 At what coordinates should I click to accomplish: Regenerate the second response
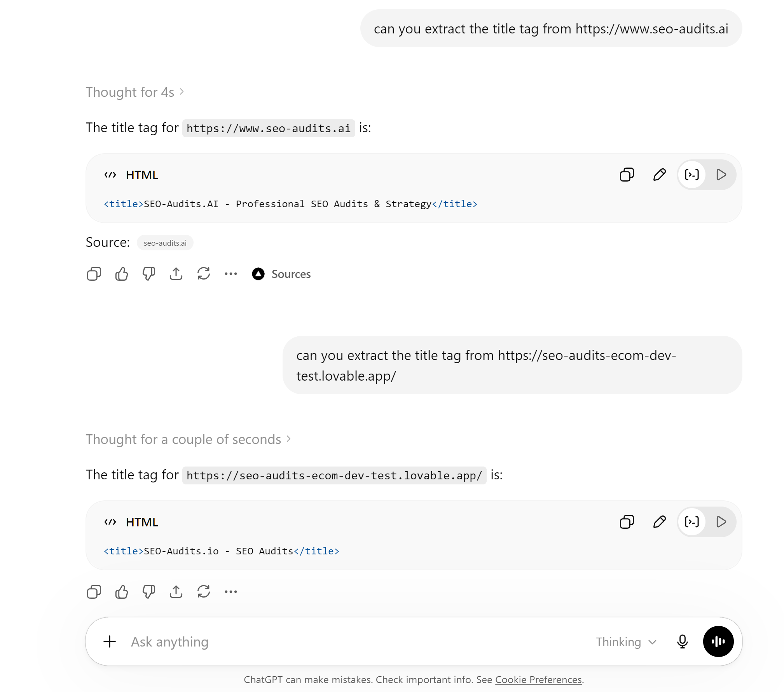tap(203, 592)
